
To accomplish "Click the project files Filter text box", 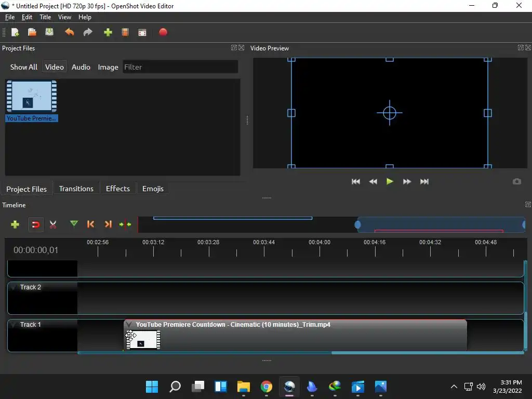I will (x=180, y=67).
